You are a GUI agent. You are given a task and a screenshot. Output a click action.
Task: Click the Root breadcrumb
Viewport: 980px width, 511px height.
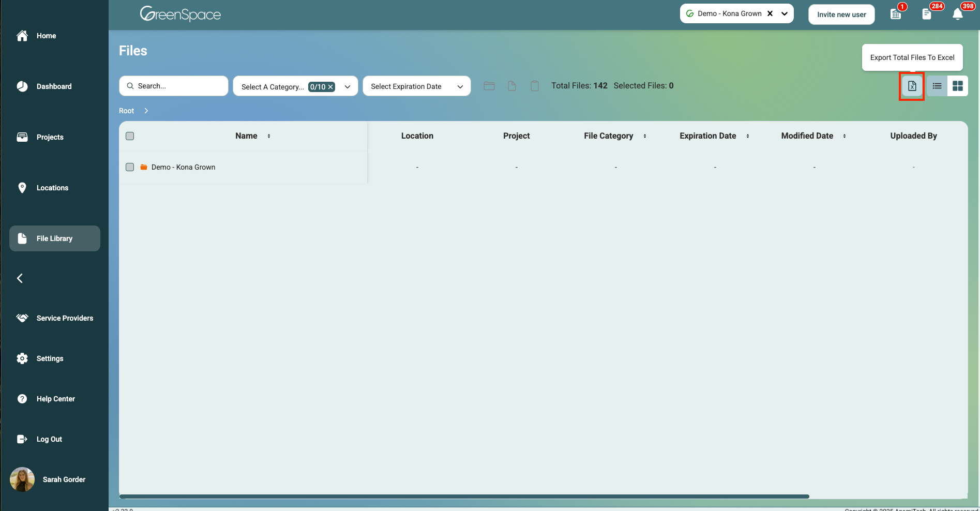(126, 111)
